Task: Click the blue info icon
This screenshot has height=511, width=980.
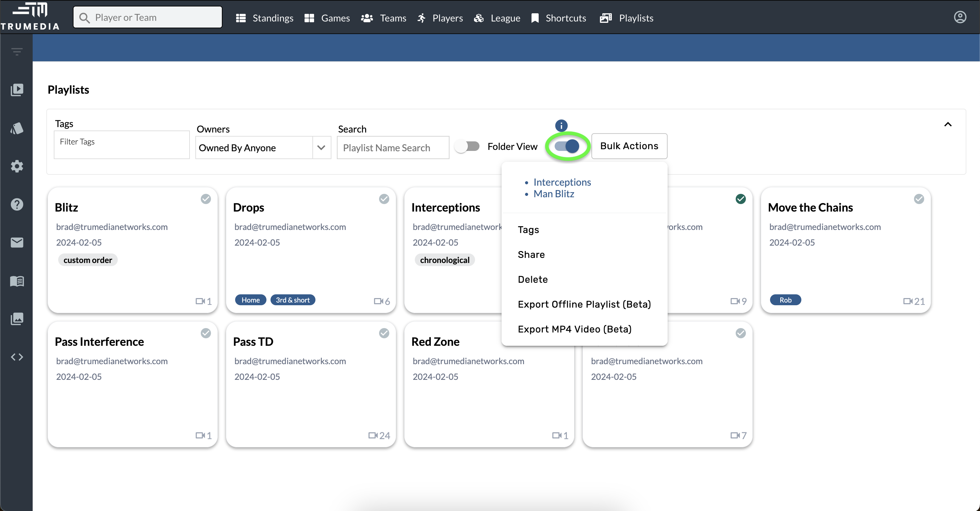Action: tap(561, 125)
